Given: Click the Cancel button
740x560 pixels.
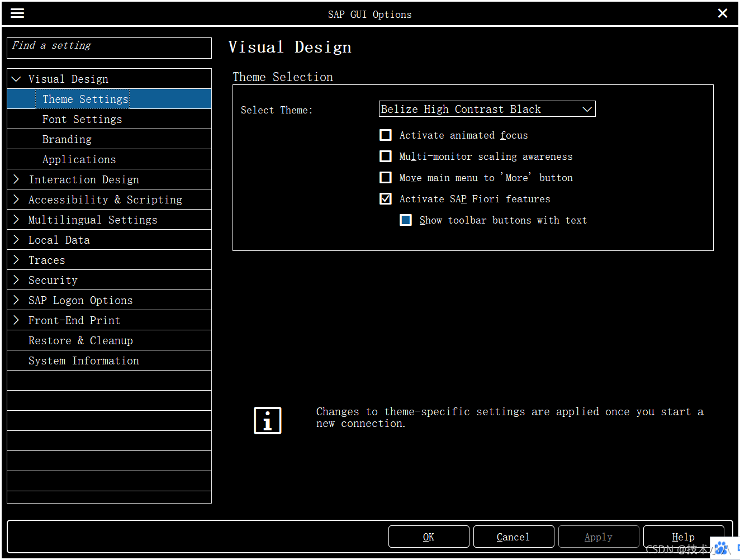Looking at the screenshot, I should pos(513,537).
